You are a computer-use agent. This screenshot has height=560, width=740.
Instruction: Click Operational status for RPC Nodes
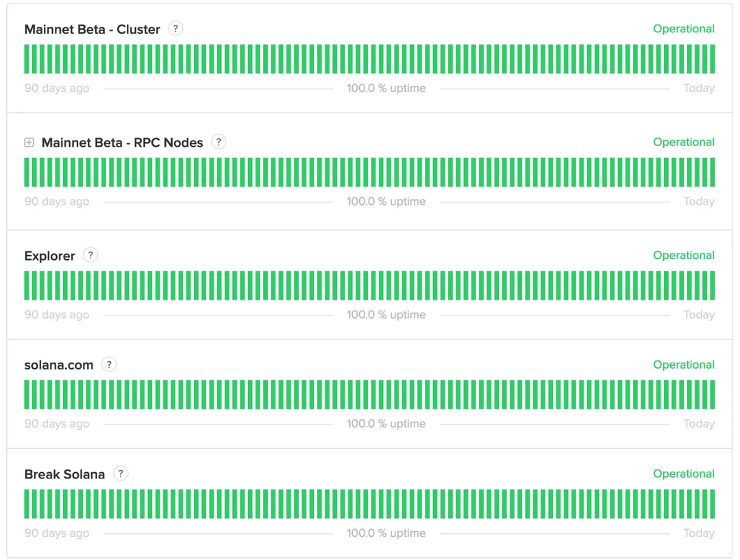[684, 142]
